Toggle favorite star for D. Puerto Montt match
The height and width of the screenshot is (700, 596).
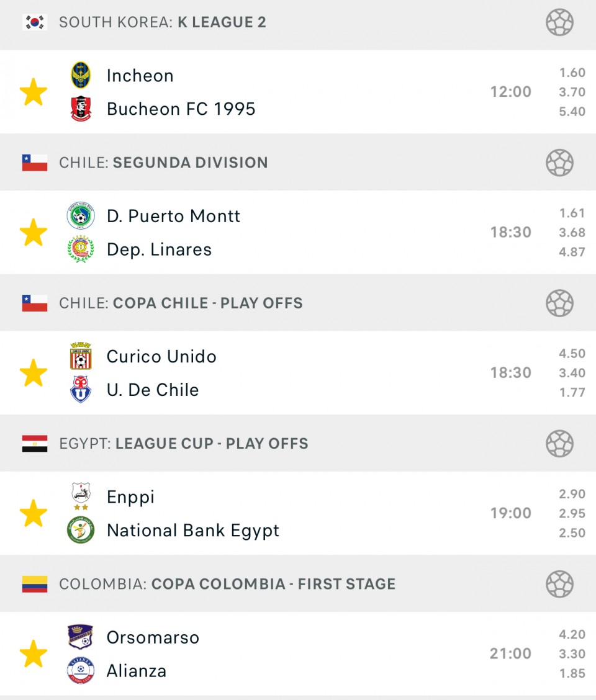tap(34, 232)
